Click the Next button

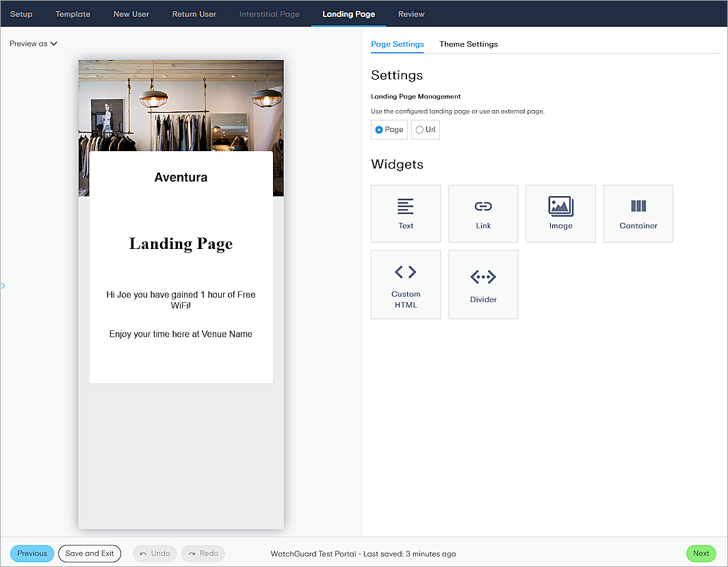(x=701, y=553)
